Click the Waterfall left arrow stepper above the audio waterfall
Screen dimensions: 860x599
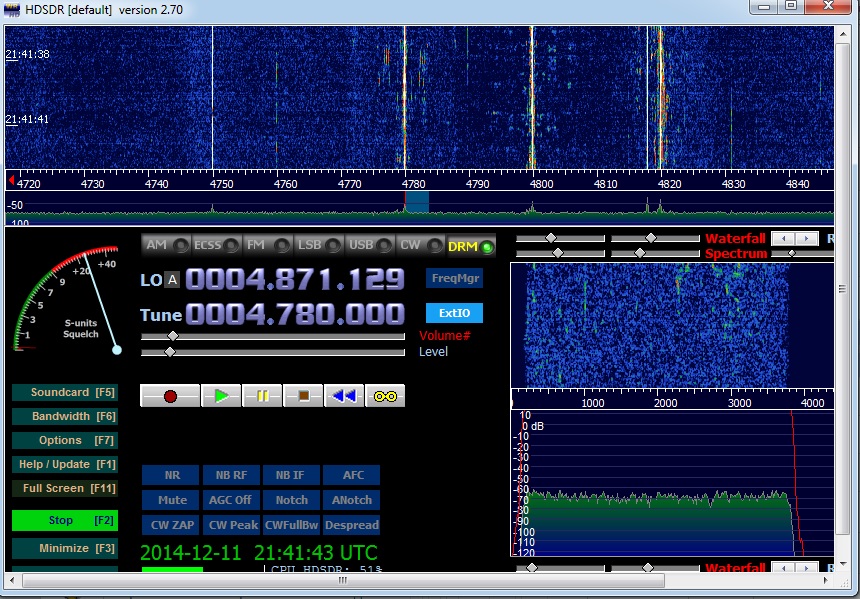coord(784,239)
